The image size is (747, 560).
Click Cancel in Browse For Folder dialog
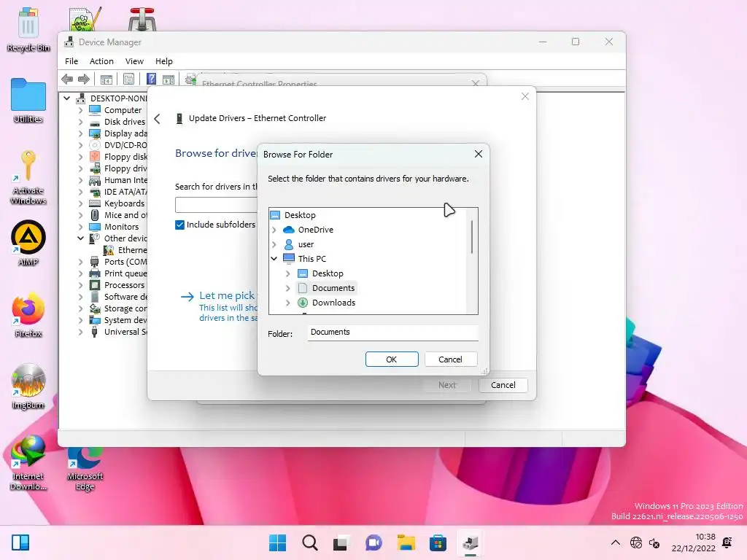[450, 359]
